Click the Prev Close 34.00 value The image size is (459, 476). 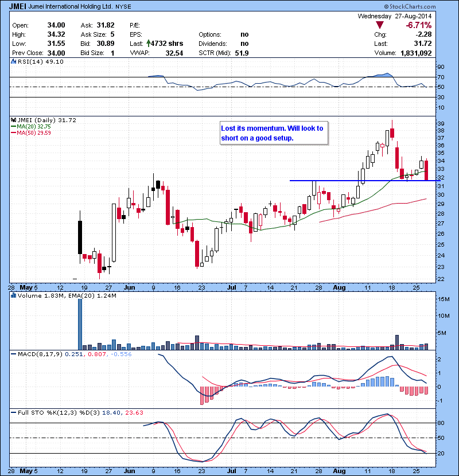click(x=56, y=53)
